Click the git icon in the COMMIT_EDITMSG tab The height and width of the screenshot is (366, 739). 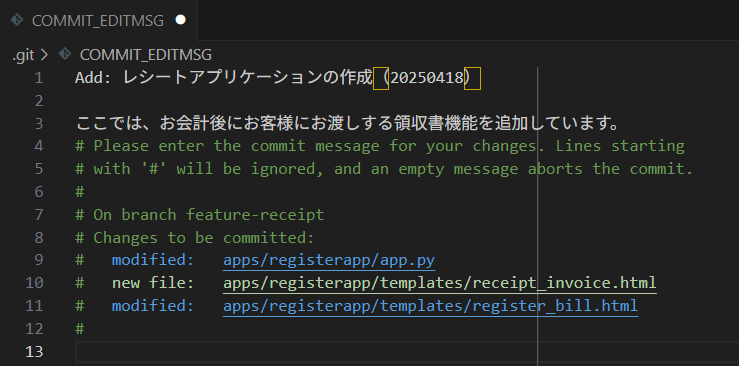[17, 20]
